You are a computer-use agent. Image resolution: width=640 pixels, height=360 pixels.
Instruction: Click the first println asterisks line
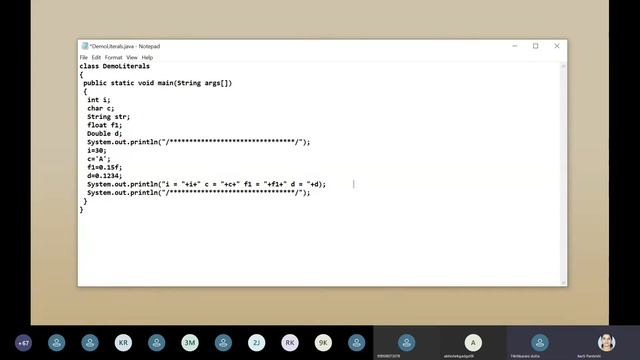pos(198,142)
